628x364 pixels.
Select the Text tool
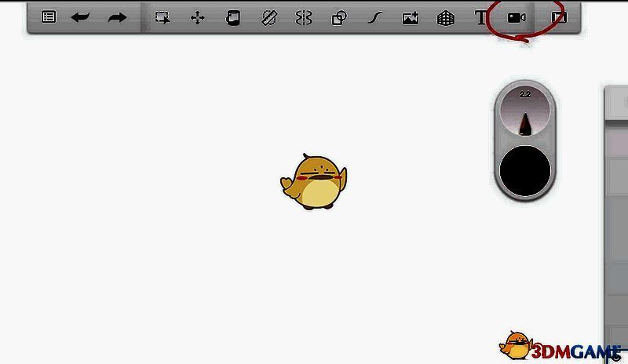pyautogui.click(x=481, y=17)
